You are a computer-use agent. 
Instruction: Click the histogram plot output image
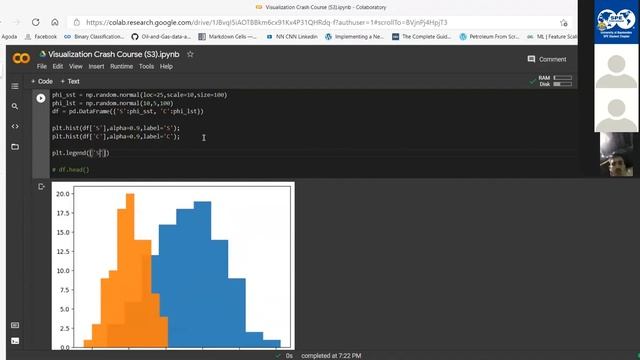click(x=173, y=266)
